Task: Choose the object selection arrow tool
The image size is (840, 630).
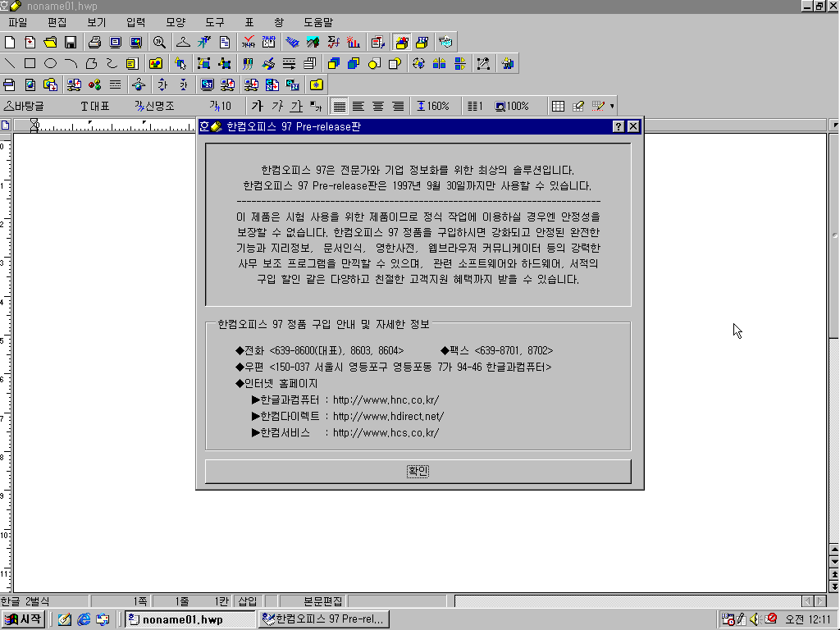Action: pos(180,64)
